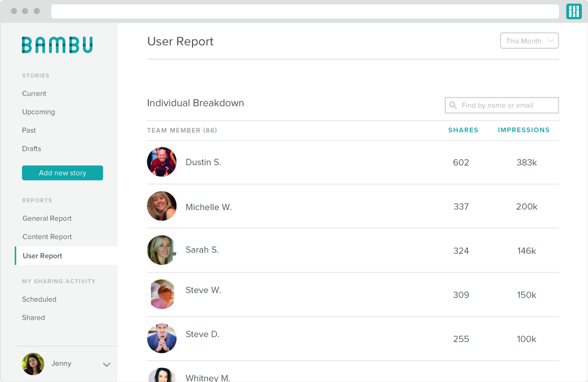Click the Bambu extension icon in browser toolbar

(x=574, y=11)
